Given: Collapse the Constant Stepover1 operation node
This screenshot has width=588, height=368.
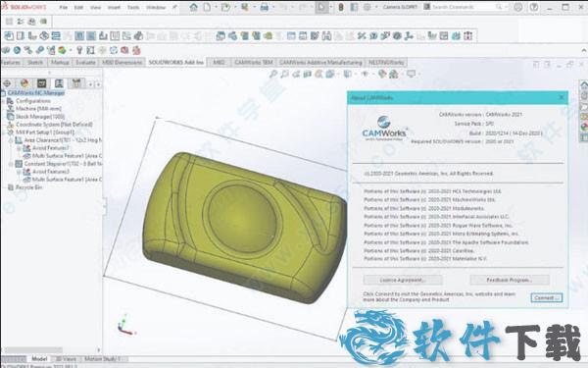Looking at the screenshot, I should click(11, 164).
